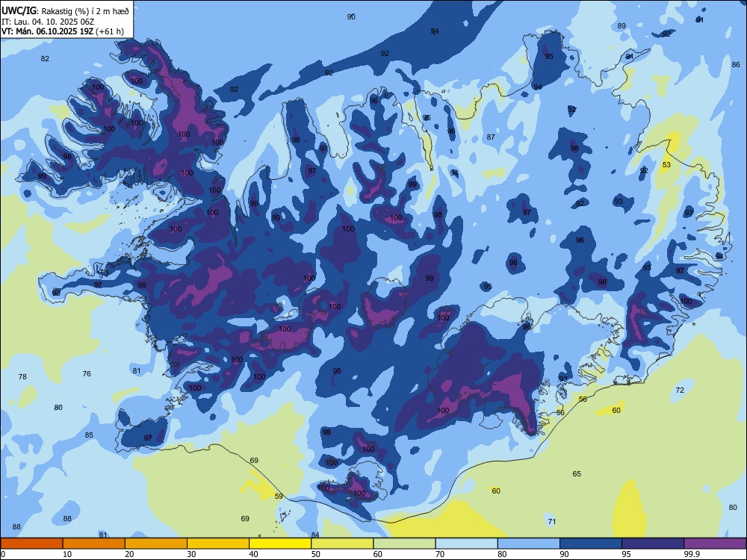This screenshot has width=747, height=560.
Task: Click the 60–70 light green legend swatch
Action: tap(404, 544)
